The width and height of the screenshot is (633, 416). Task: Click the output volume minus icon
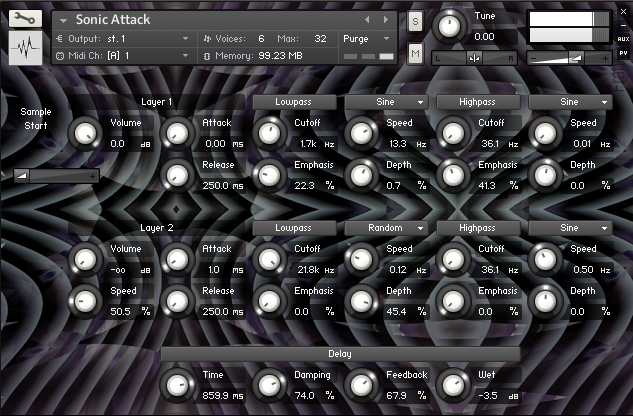(x=533, y=59)
